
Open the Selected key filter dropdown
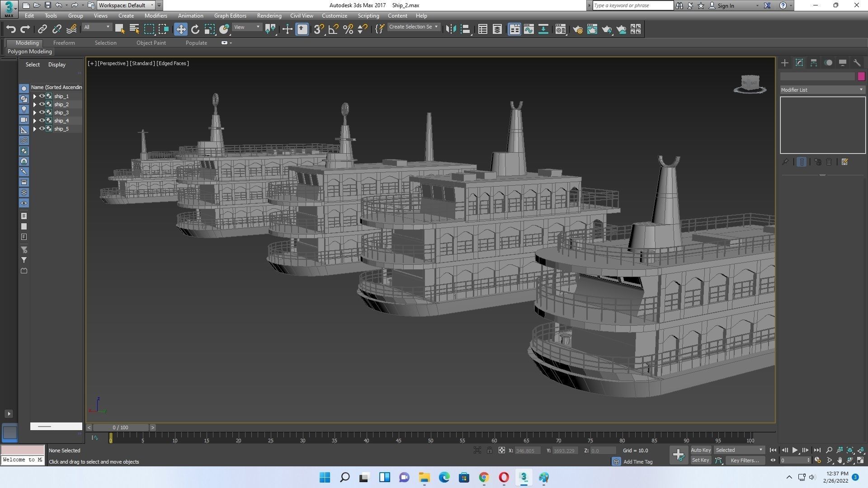739,450
